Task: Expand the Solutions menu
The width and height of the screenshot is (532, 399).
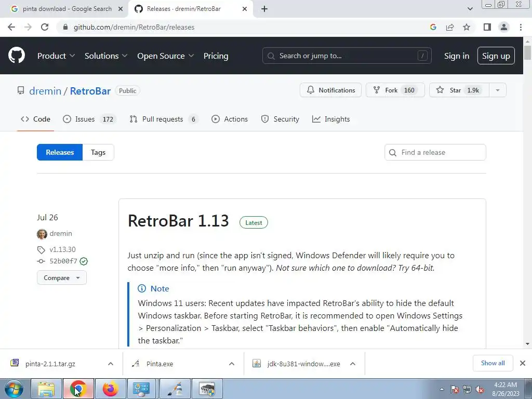Action: (x=106, y=56)
